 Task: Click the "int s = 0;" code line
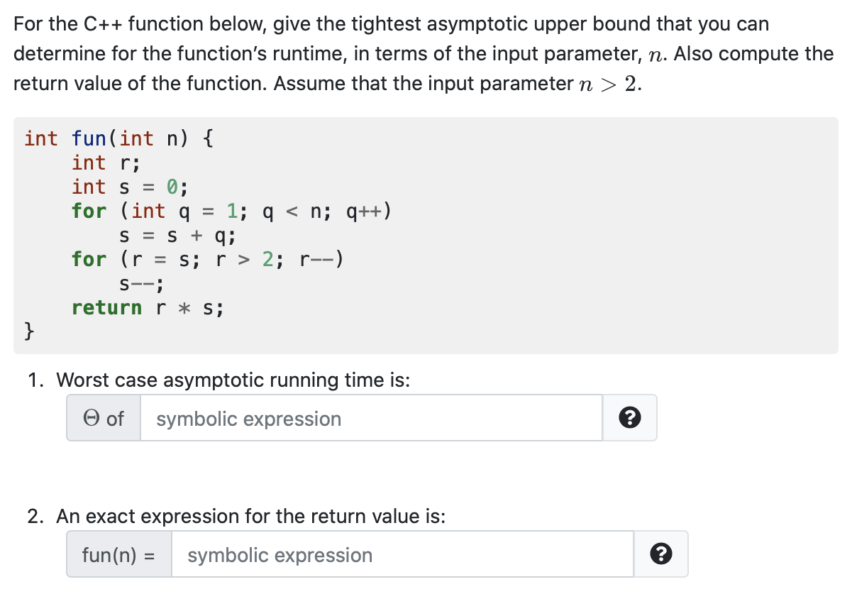click(x=130, y=187)
